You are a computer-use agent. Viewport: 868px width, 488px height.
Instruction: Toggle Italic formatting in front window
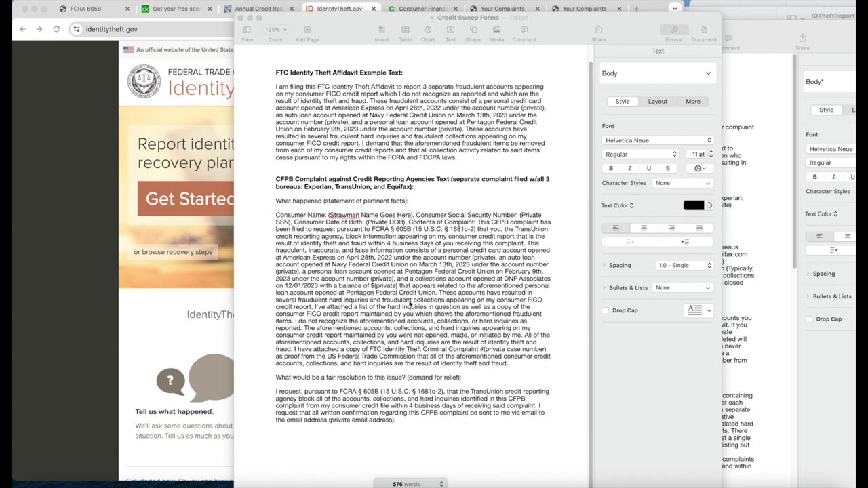coord(630,168)
